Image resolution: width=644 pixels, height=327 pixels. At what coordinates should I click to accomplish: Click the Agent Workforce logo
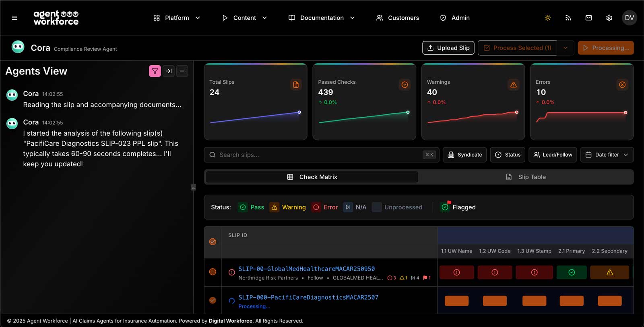coord(56,18)
